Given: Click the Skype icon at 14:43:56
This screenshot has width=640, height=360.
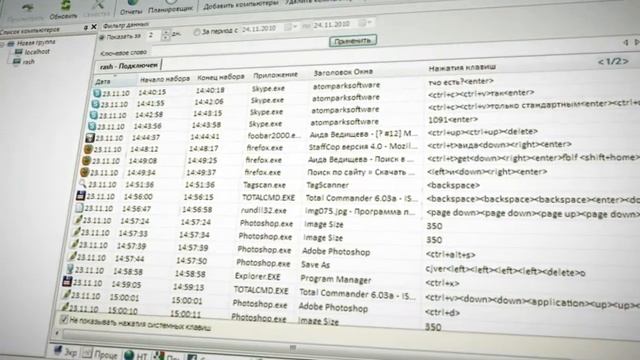Looking at the screenshot, I should pos(92,127).
